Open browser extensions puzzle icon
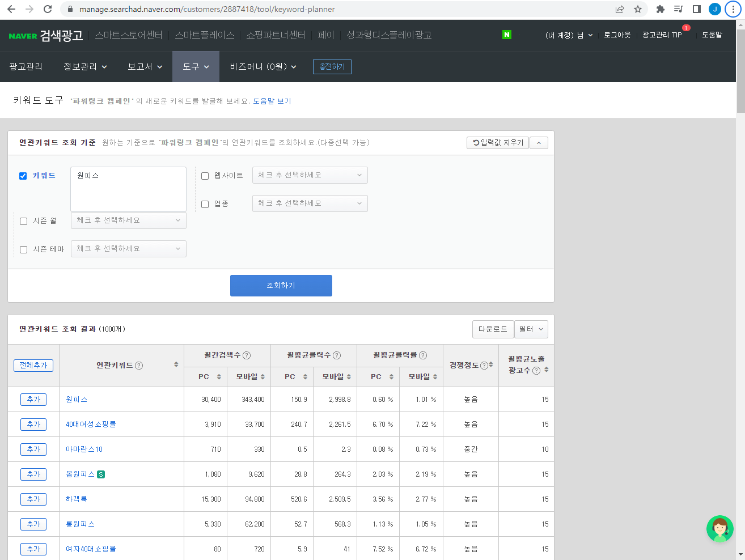Screen dimensions: 745x560 coord(660,9)
